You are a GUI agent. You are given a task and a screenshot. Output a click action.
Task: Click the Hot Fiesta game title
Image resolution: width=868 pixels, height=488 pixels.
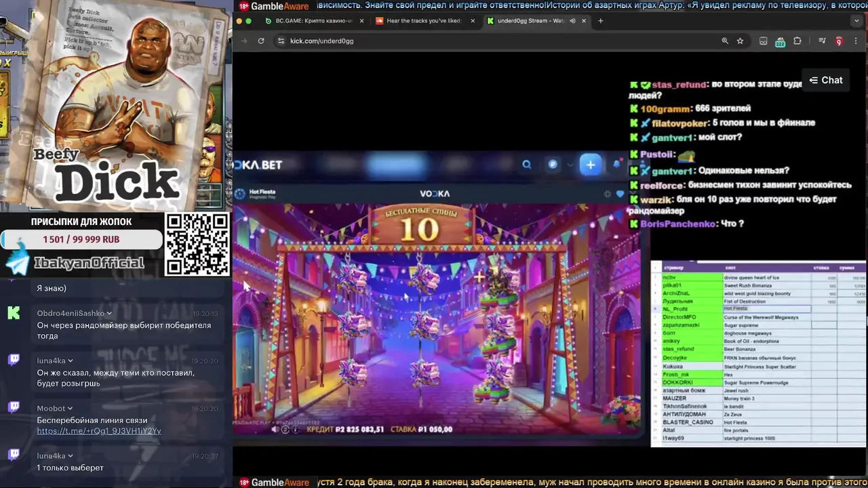tap(262, 192)
